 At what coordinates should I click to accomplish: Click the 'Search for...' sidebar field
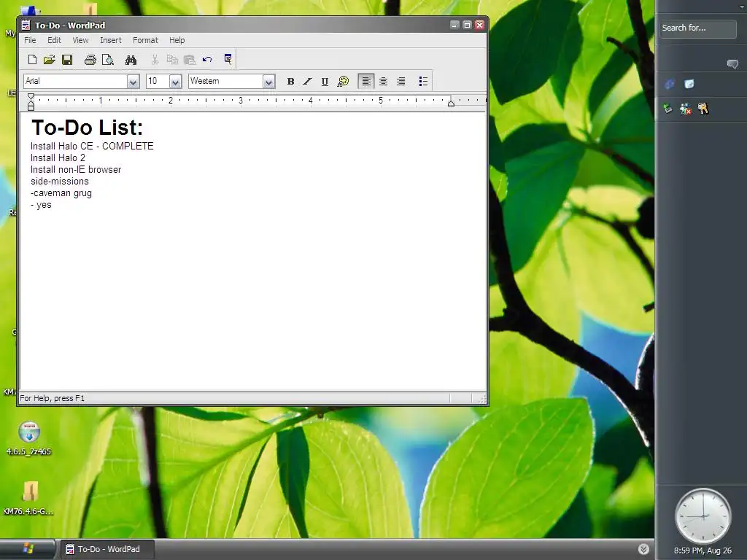[697, 28]
